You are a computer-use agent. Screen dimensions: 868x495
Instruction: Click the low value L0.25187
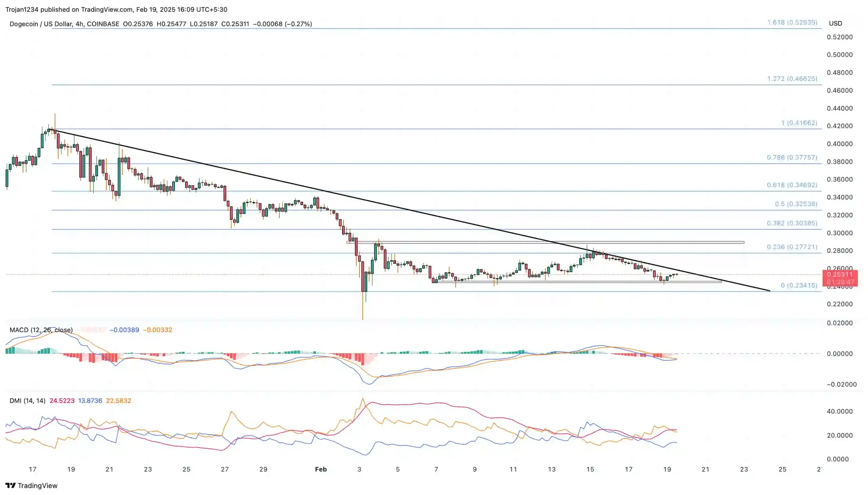pyautogui.click(x=203, y=24)
